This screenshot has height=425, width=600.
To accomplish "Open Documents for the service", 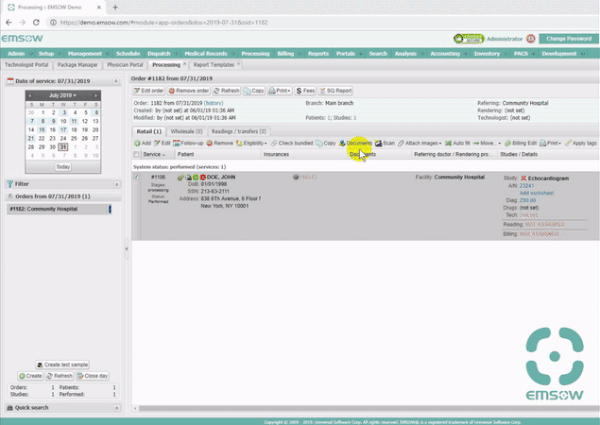I will (355, 143).
